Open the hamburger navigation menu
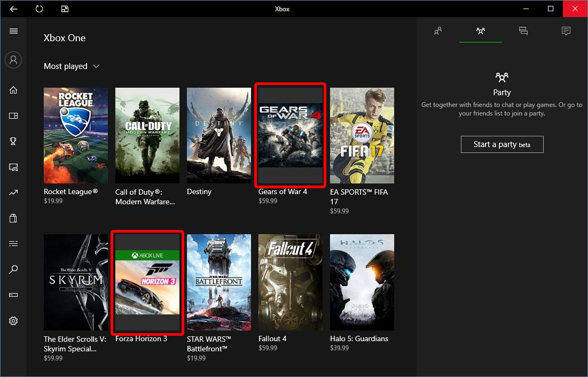Viewport: 588px width, 377px height. 13,31
